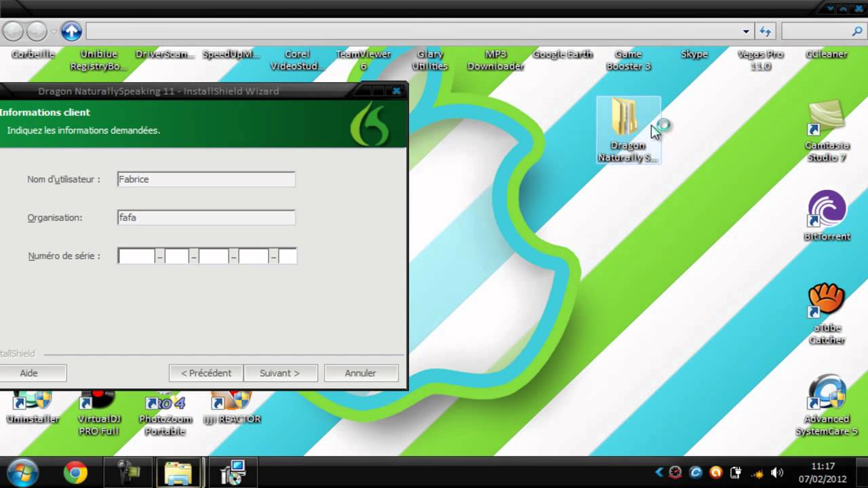868x488 pixels.
Task: Click the volume speaker tray icon
Action: coord(777,472)
